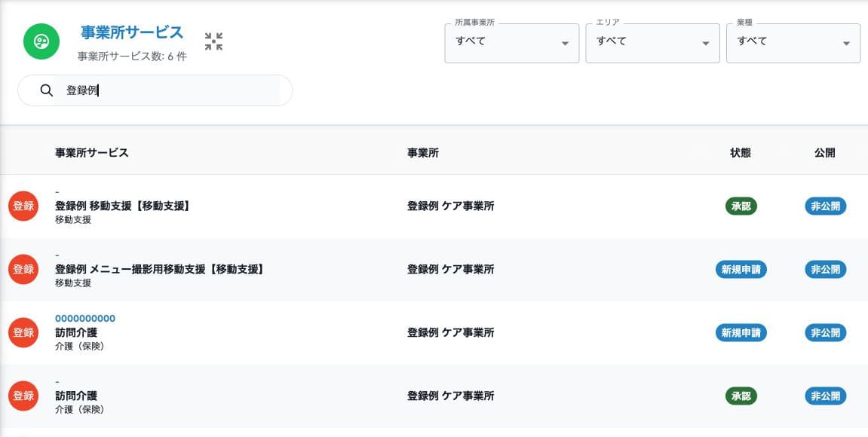This screenshot has height=437, width=868.
Task: Click 介護（保険） label under 0000000000 訪問介護
Action: (80, 347)
